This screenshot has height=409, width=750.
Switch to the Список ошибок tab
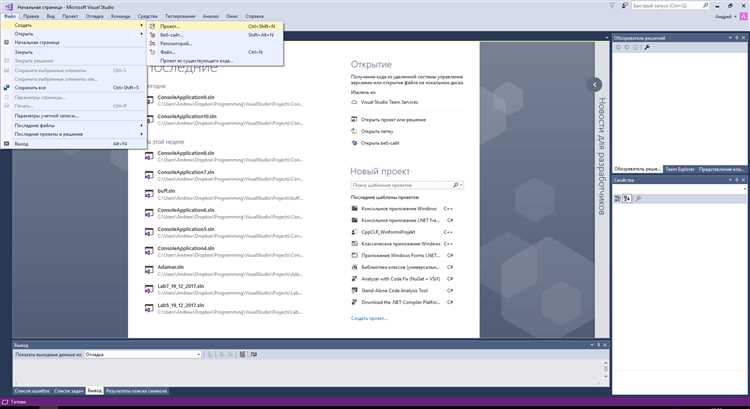tap(32, 391)
